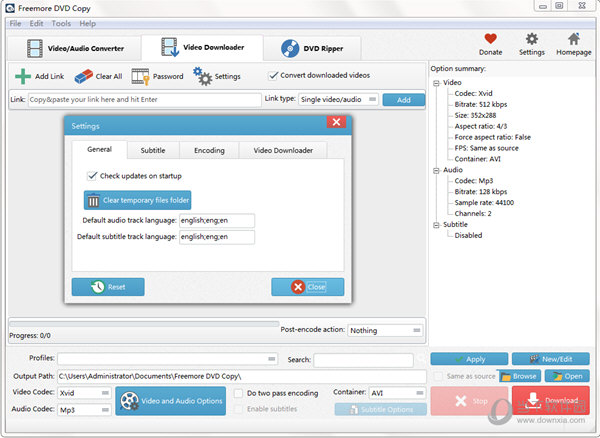Toggle Check updates on startup checkbox

92,176
